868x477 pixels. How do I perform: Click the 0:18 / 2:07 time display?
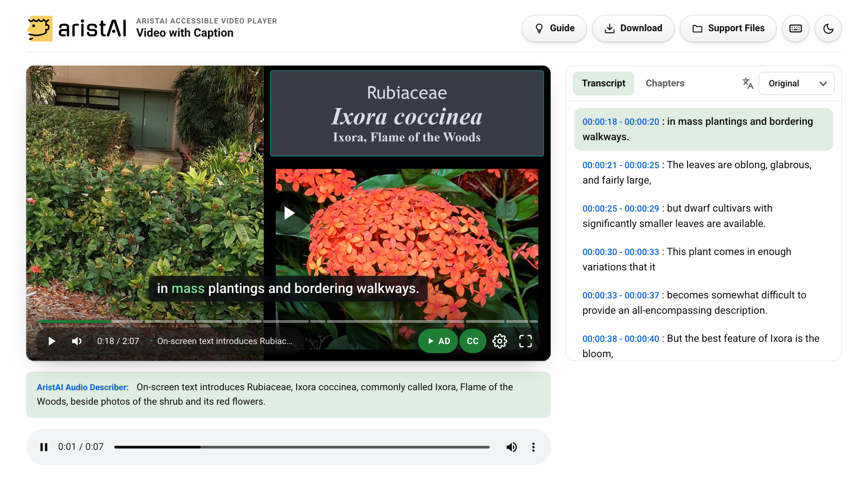(118, 341)
